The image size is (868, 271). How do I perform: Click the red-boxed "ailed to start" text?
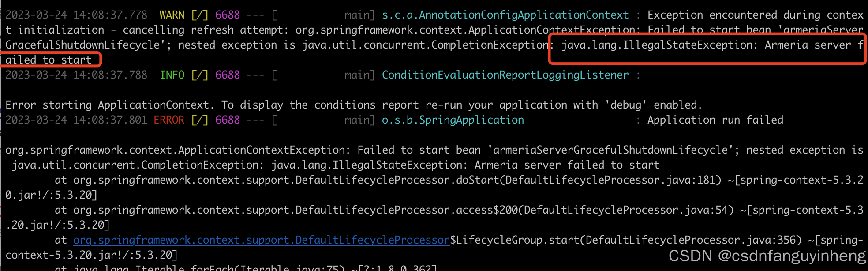(49, 60)
